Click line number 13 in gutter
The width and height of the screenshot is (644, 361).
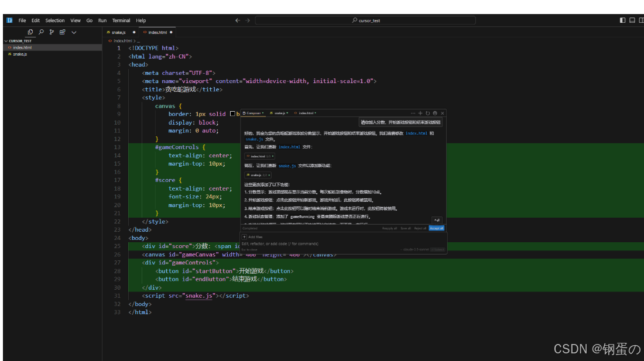click(x=118, y=147)
